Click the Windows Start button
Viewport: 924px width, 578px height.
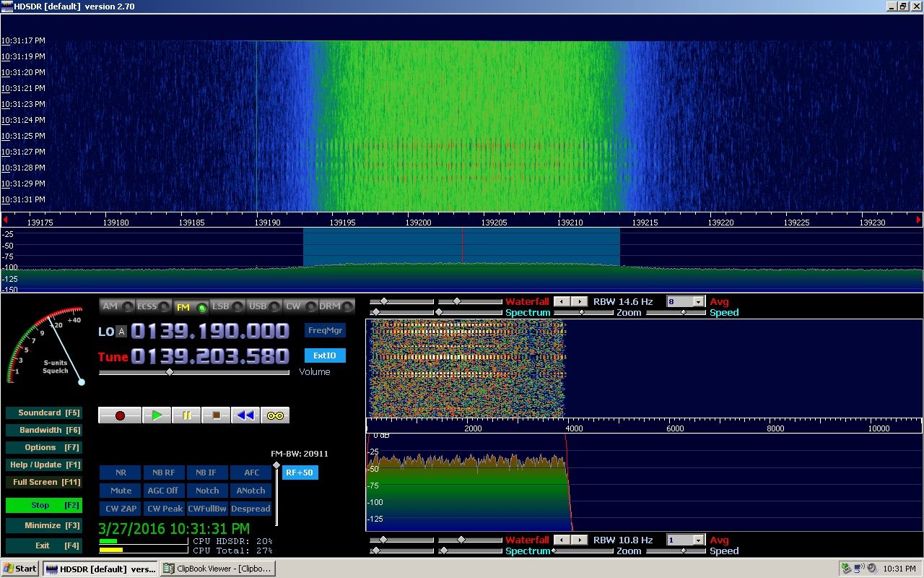pos(20,569)
